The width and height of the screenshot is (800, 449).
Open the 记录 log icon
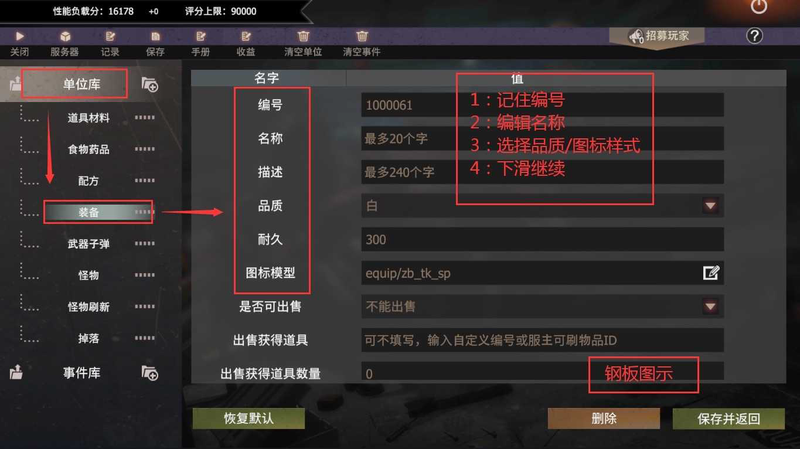pyautogui.click(x=110, y=36)
